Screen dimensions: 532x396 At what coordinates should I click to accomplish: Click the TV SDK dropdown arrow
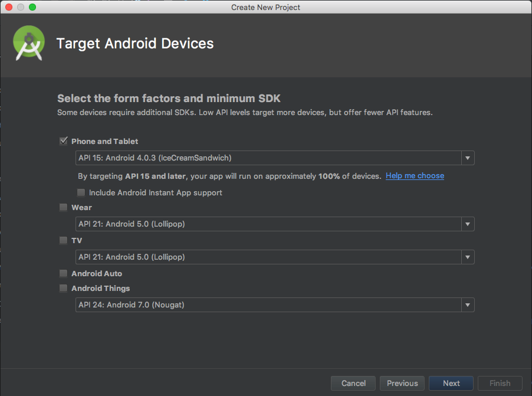[467, 257]
